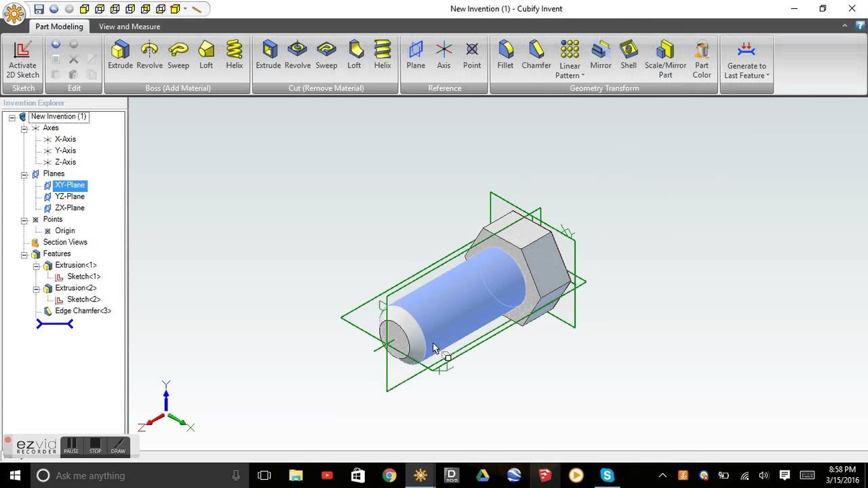Screen dimensions: 868x488
Task: Collapse the Axes tree node
Action: tap(24, 128)
